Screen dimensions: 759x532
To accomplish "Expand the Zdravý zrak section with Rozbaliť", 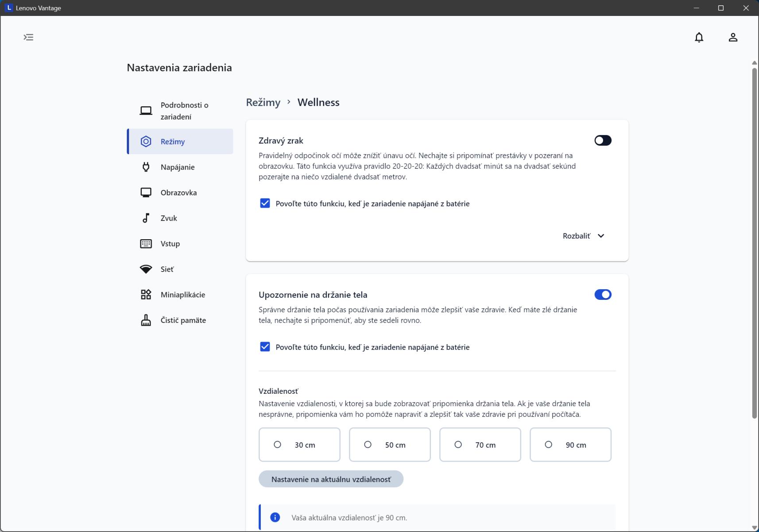I will point(583,236).
